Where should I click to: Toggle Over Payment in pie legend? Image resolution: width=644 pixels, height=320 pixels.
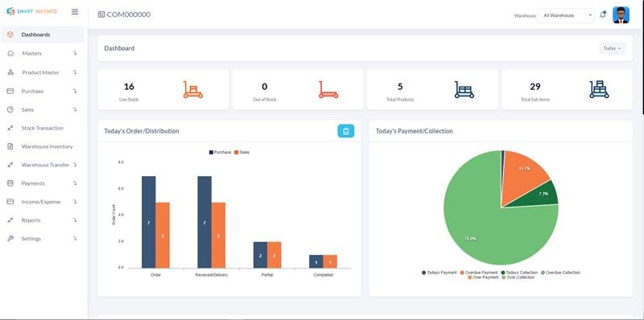[x=484, y=277]
